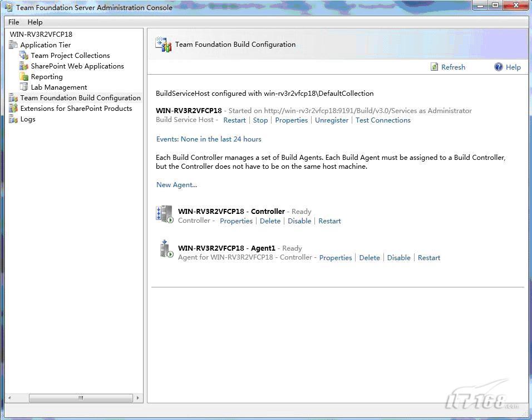Restart the Agent1 build agent

429,258
